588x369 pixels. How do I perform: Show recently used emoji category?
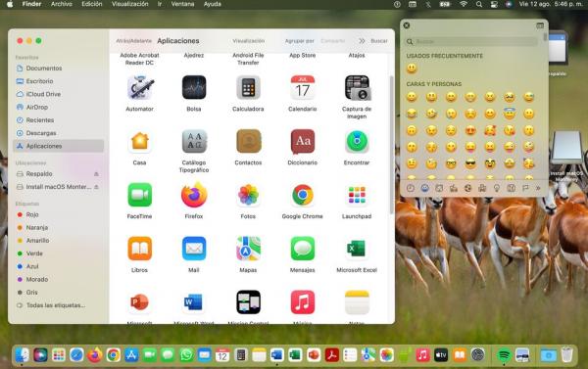[x=411, y=188]
